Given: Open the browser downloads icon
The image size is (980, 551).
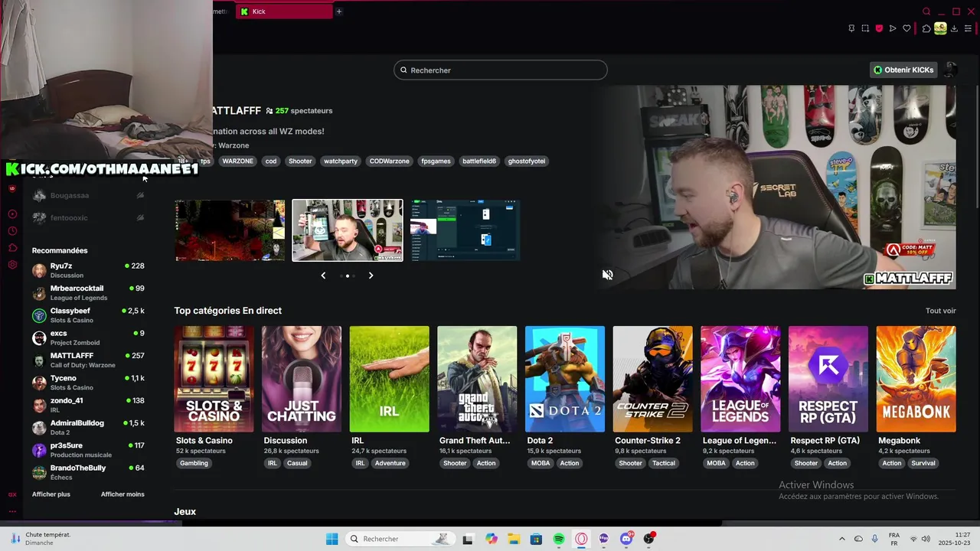Looking at the screenshot, I should coord(955,28).
